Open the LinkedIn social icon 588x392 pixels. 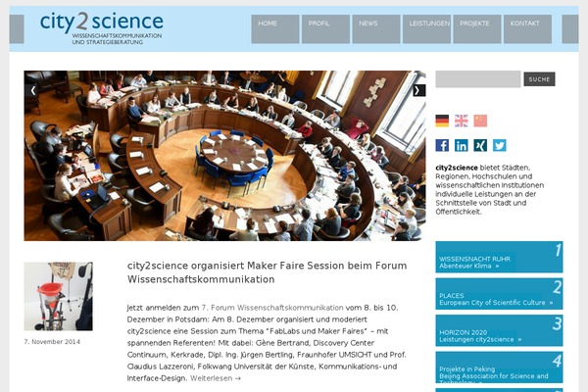click(x=462, y=145)
